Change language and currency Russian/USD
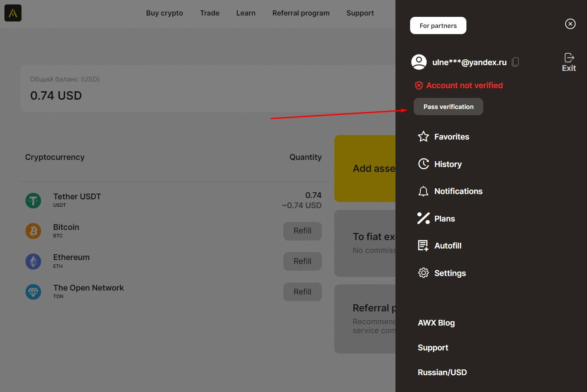The image size is (587, 392). [442, 373]
